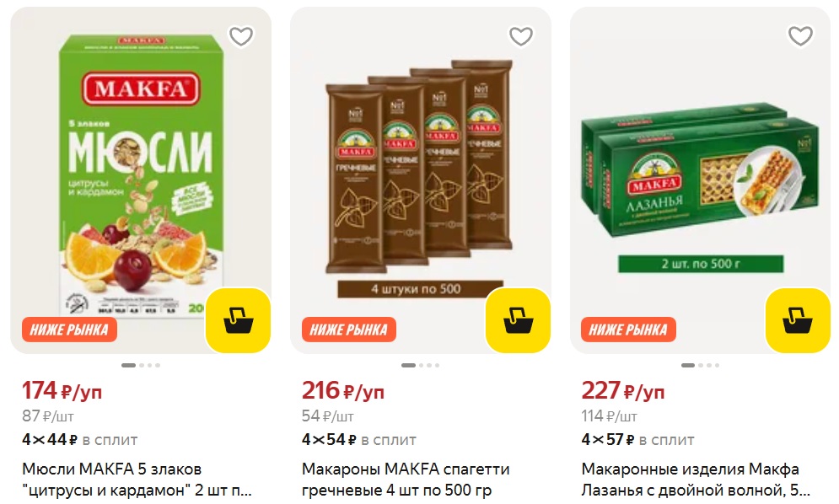Click the '4×57 ₽ в сплит' payment option
This screenshot has width=839, height=504.
(637, 440)
